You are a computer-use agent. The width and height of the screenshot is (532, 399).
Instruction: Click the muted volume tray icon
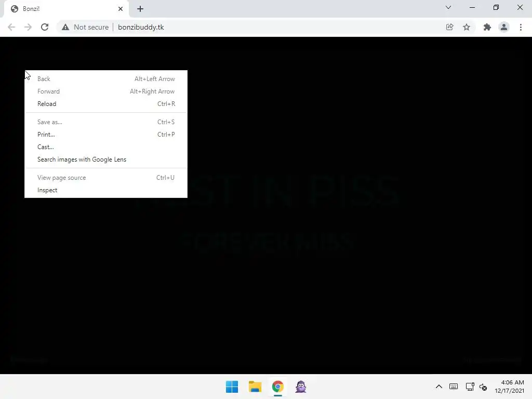click(483, 387)
